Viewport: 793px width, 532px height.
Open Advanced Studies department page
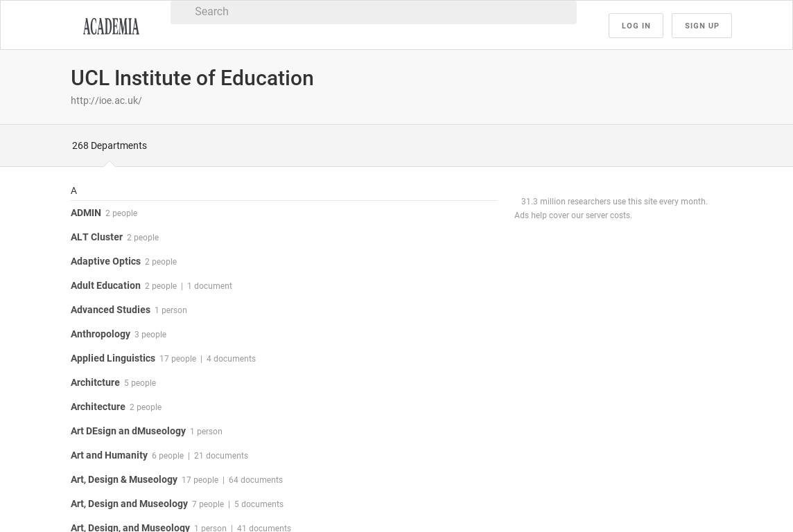pyautogui.click(x=110, y=310)
